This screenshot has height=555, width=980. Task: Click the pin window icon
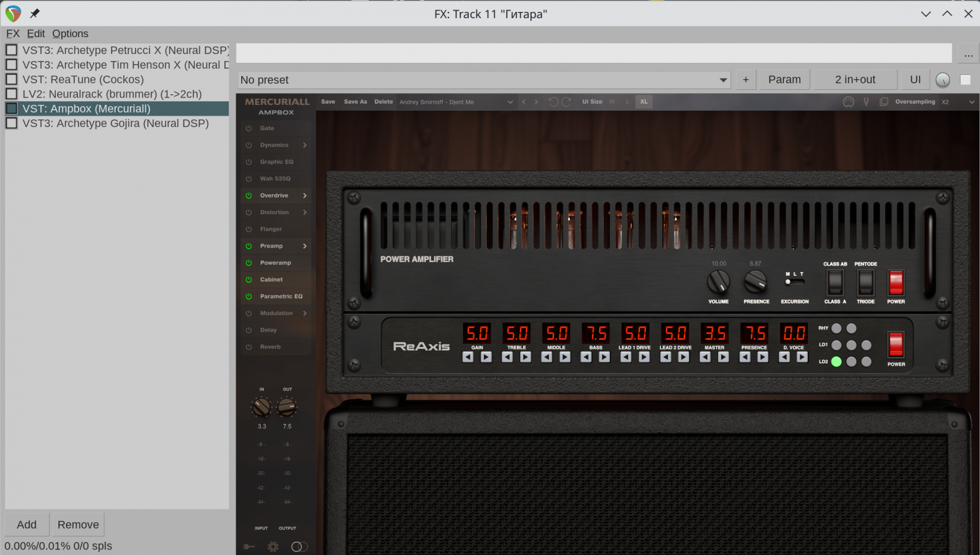click(x=35, y=13)
